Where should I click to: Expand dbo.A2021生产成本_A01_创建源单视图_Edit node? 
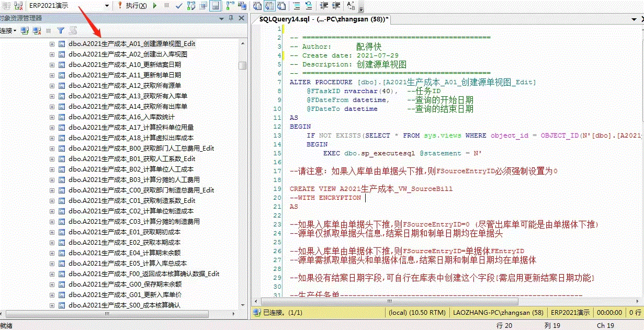point(52,43)
